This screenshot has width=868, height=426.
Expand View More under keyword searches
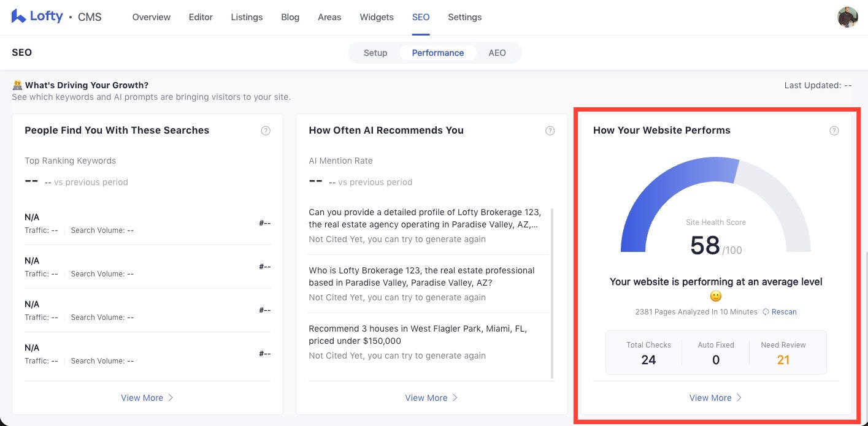pyautogui.click(x=147, y=398)
